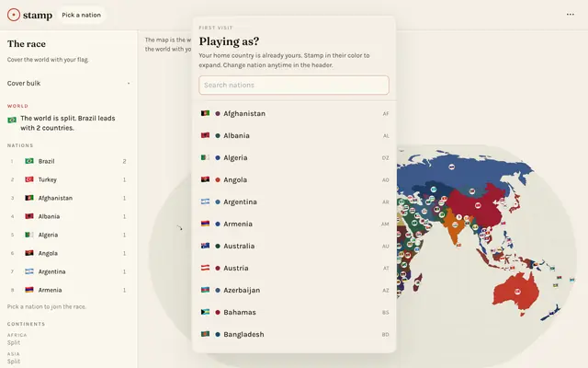This screenshot has width=588, height=368.
Task: Click Austria flag icon in picker
Action: (x=205, y=268)
